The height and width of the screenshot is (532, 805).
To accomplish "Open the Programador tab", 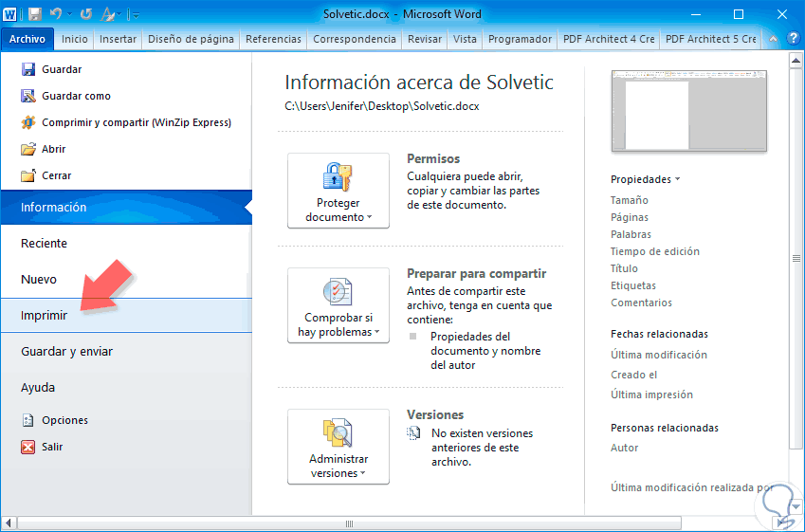I will point(520,39).
